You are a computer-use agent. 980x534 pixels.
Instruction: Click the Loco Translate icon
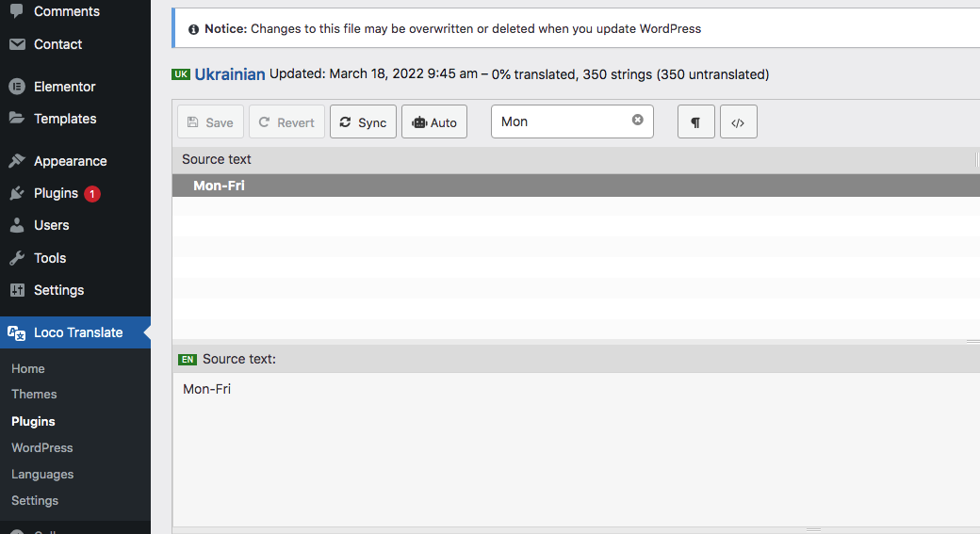pyautogui.click(x=17, y=332)
